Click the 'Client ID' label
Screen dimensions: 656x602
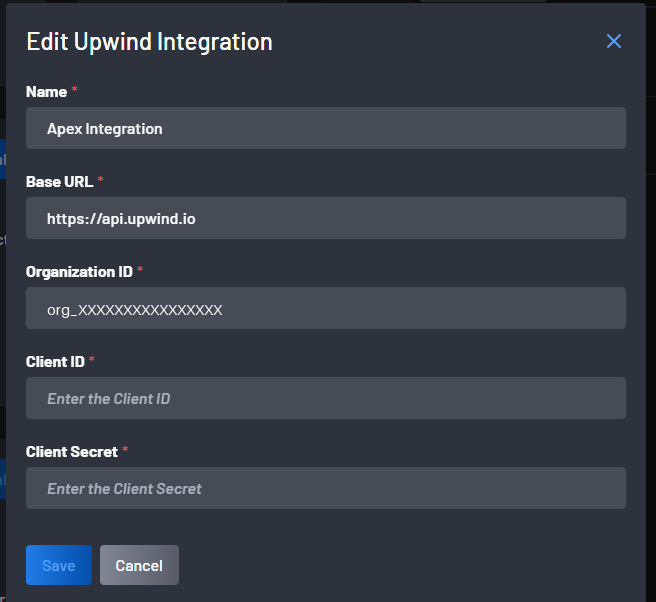pos(55,362)
